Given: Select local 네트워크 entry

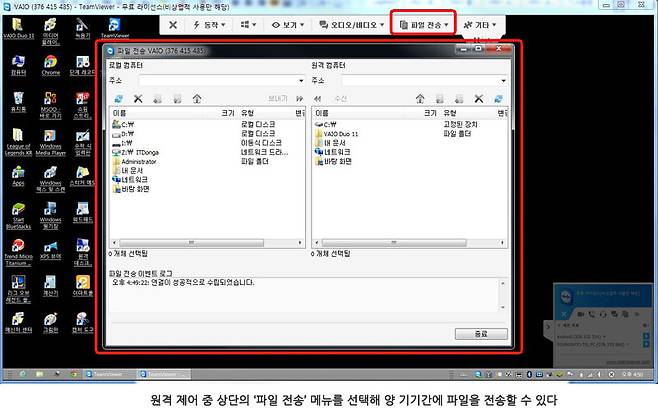Looking at the screenshot, I should [x=130, y=180].
